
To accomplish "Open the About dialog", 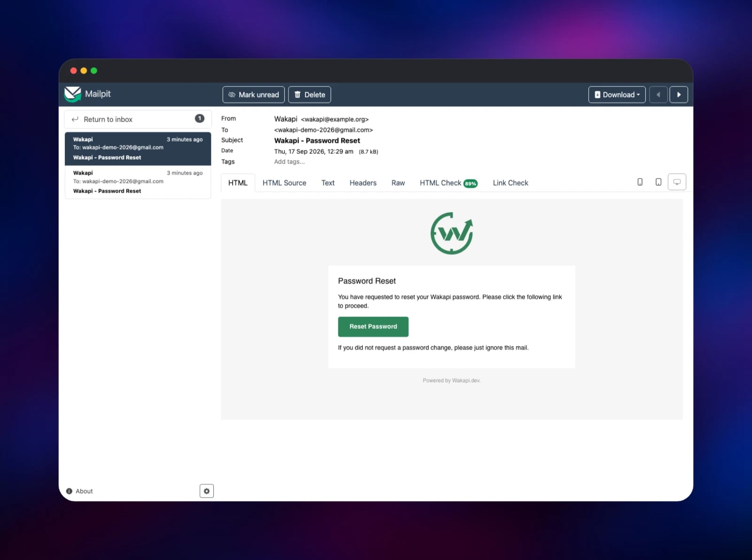I will (x=79, y=491).
